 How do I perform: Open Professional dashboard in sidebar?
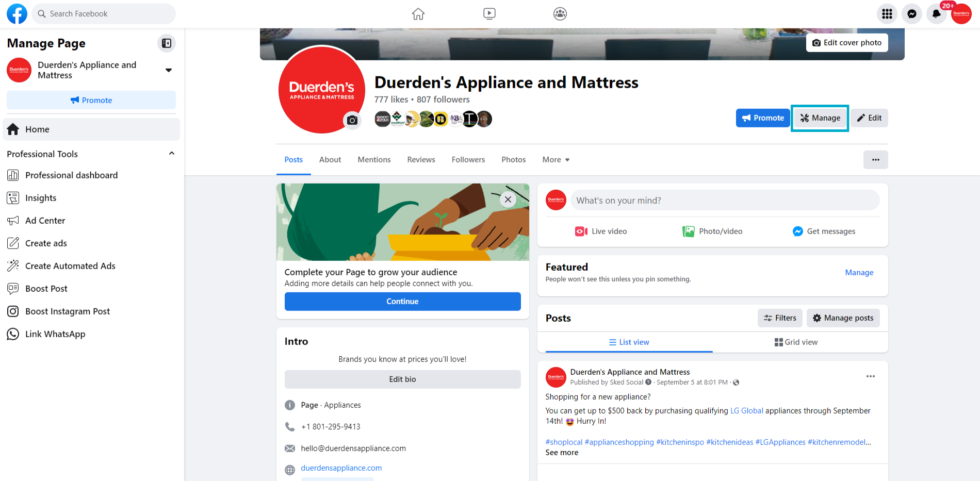coord(91,175)
